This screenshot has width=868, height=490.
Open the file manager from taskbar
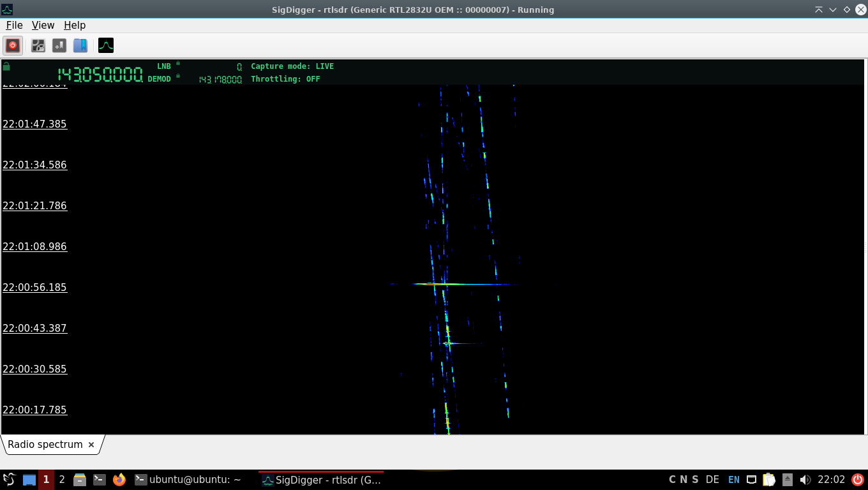point(80,480)
